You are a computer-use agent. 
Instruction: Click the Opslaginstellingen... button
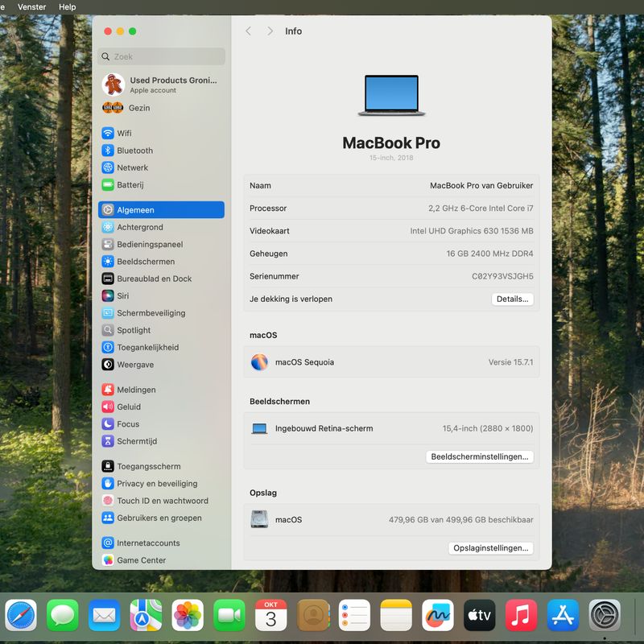(x=490, y=548)
